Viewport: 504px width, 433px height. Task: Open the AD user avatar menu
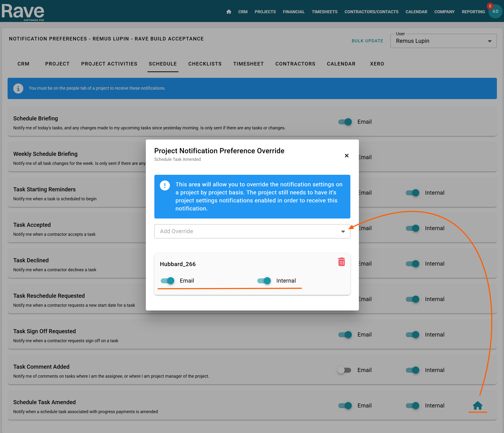click(495, 12)
